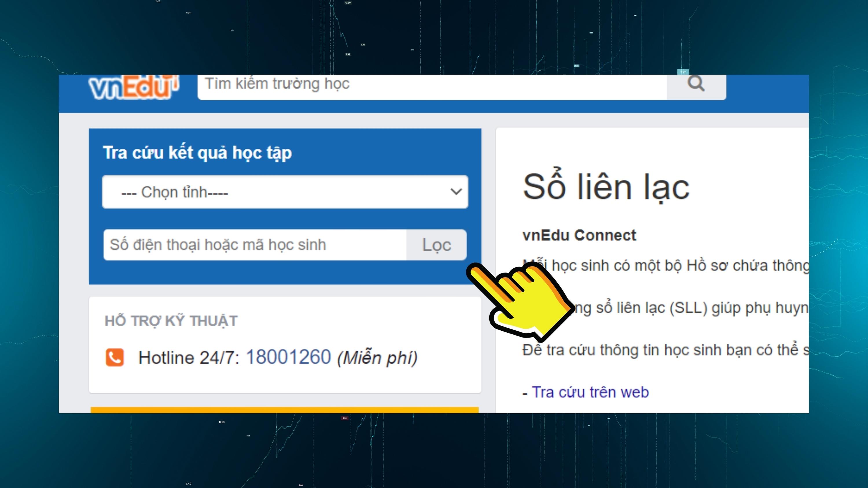The height and width of the screenshot is (488, 868).
Task: Open the Chọn tỉnh province selector
Action: point(285,191)
